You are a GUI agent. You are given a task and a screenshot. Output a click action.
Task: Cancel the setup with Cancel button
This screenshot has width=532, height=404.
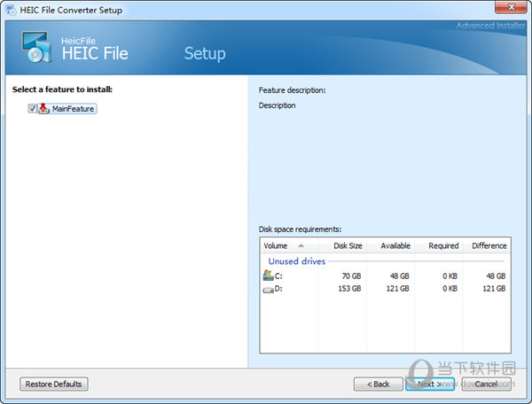486,384
